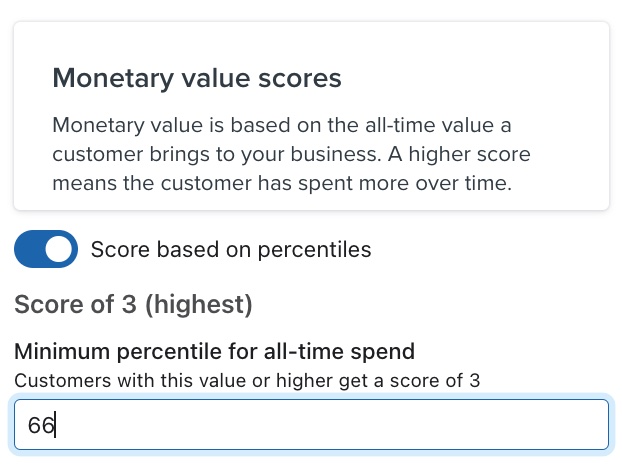Image resolution: width=622 pixels, height=474 pixels.
Task: Click the white knob of the percentiles toggle
Action: click(x=60, y=250)
